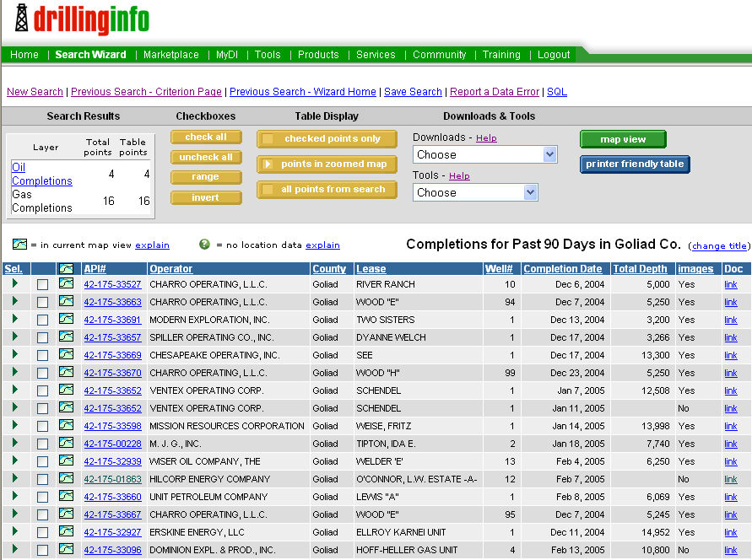Tick the checkbox for HILCORP ENERGY COMPANY row
This screenshot has width=752, height=560.
pos(42,480)
